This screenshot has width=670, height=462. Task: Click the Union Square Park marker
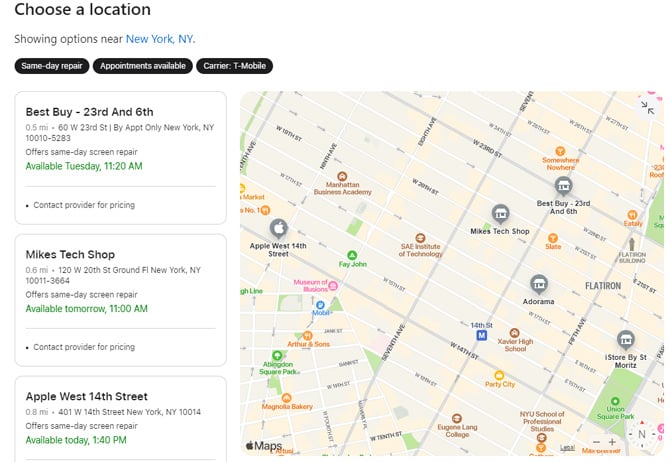[615, 401]
